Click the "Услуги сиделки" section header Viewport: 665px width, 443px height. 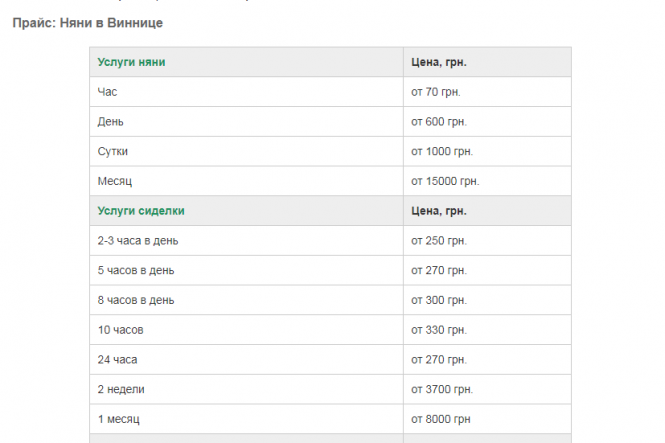pos(141,211)
